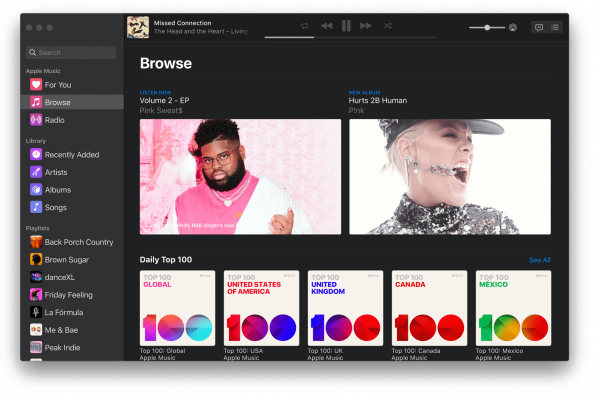This screenshot has width=600, height=398.
Task: Open Pink Sweat$ featured banner image
Action: (x=240, y=176)
